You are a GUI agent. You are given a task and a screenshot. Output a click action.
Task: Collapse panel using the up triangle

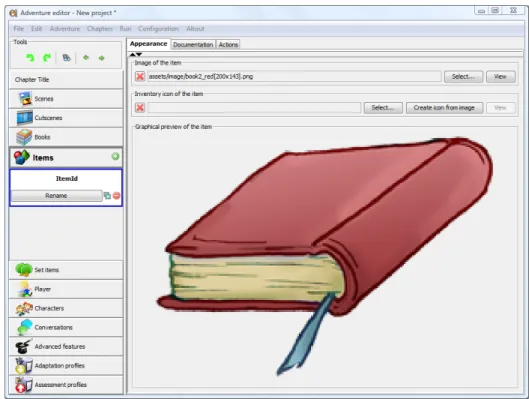tap(133, 54)
